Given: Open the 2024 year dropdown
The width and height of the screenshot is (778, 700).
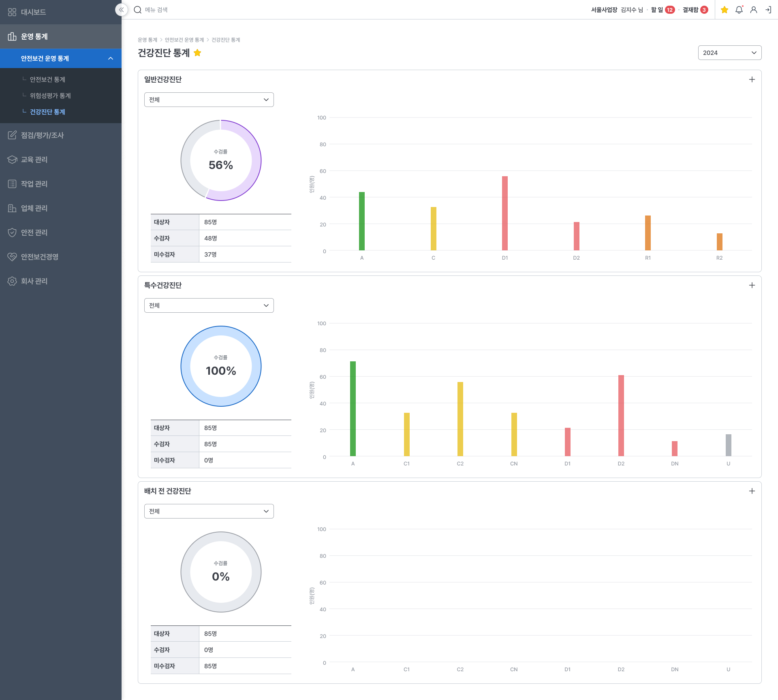Looking at the screenshot, I should [x=729, y=53].
